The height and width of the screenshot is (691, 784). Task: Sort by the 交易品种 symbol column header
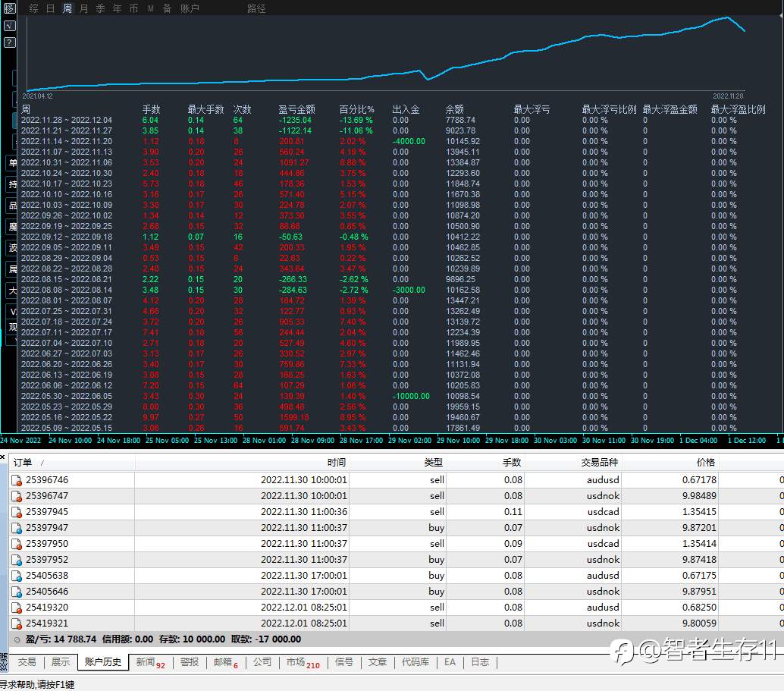[599, 463]
